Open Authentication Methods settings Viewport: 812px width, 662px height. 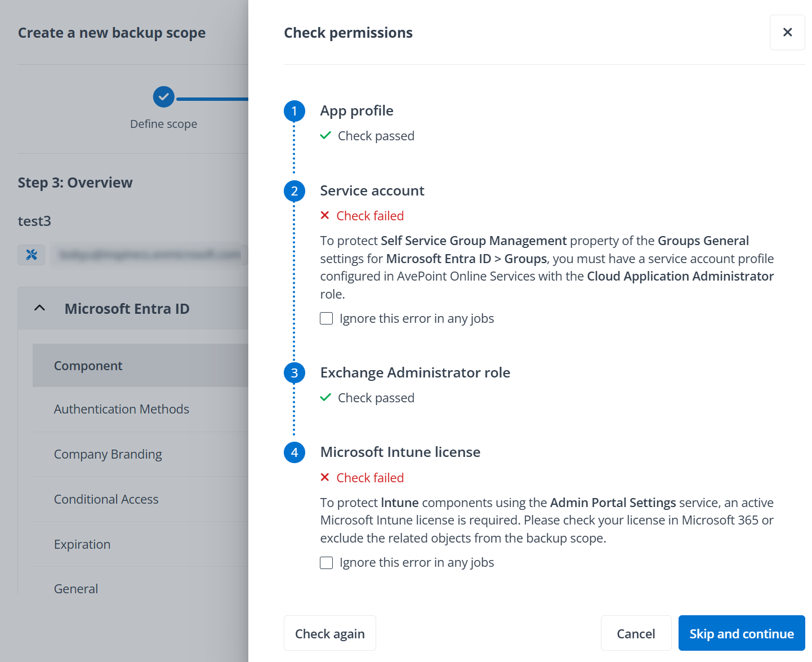[x=122, y=409]
